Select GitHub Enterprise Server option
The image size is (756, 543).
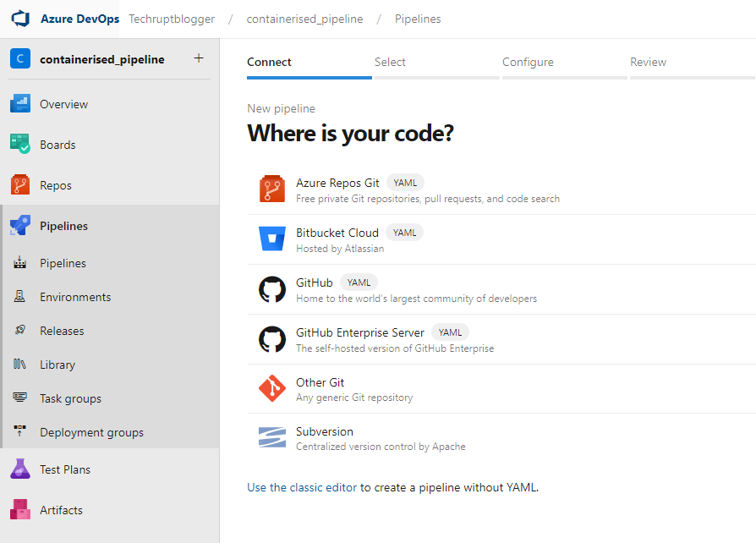[x=360, y=332]
